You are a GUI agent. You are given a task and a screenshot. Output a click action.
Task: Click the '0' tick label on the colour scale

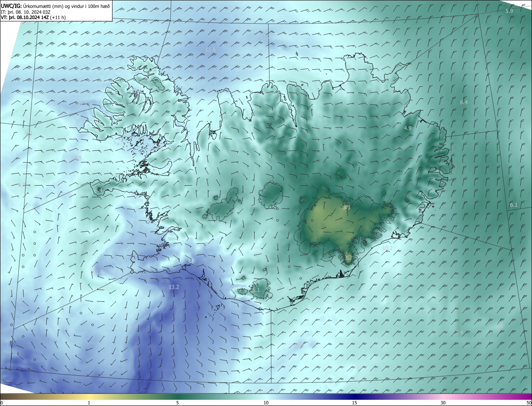click(x=2, y=403)
